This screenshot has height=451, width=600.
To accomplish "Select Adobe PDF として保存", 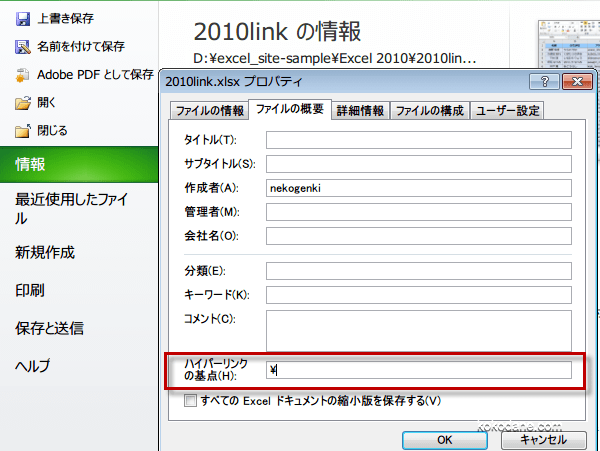I will [95, 75].
